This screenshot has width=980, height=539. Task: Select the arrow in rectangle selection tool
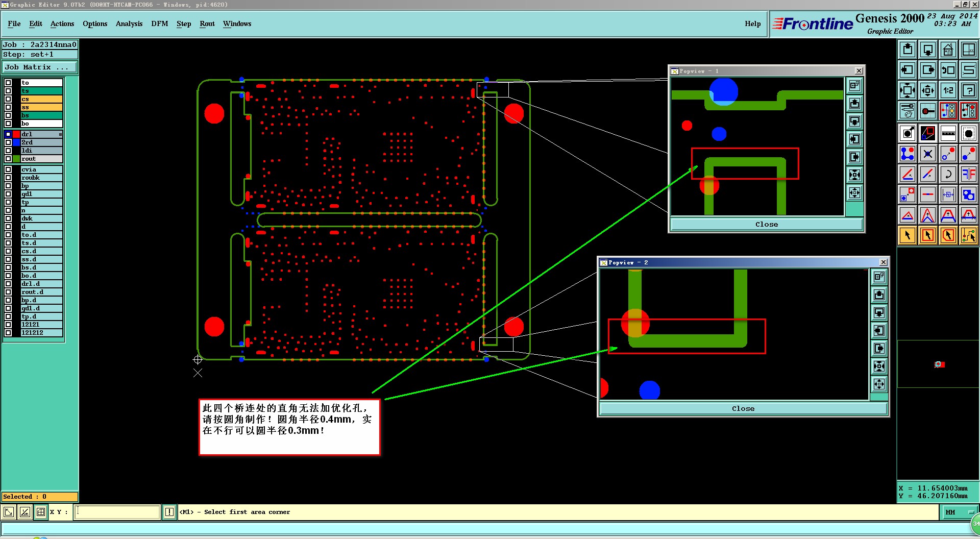click(928, 235)
